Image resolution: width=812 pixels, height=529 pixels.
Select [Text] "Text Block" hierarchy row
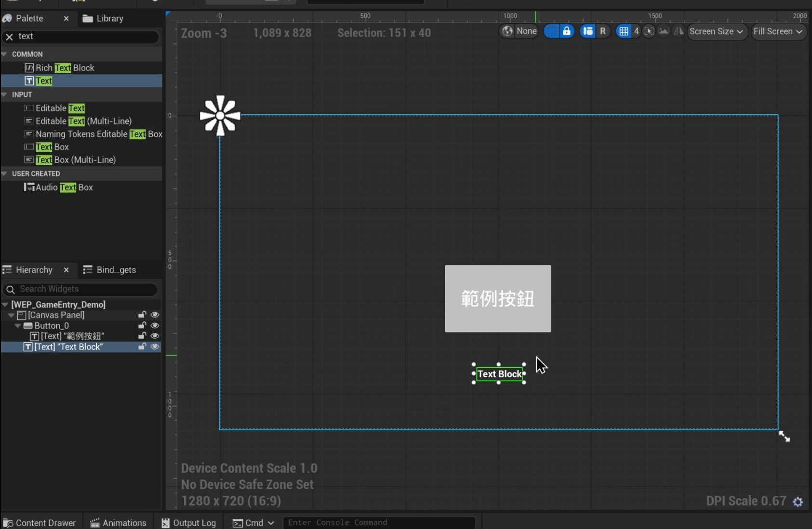81,347
